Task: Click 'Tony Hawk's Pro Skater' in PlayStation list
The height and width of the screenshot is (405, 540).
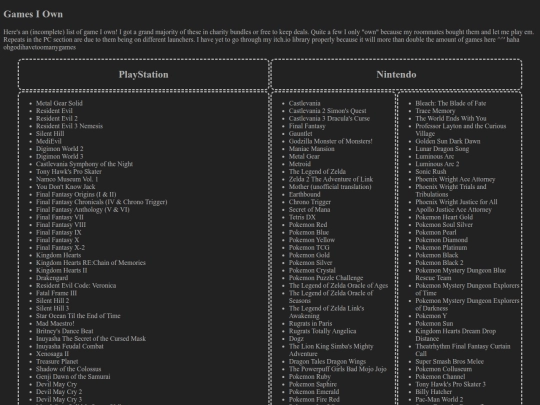Action: point(69,172)
